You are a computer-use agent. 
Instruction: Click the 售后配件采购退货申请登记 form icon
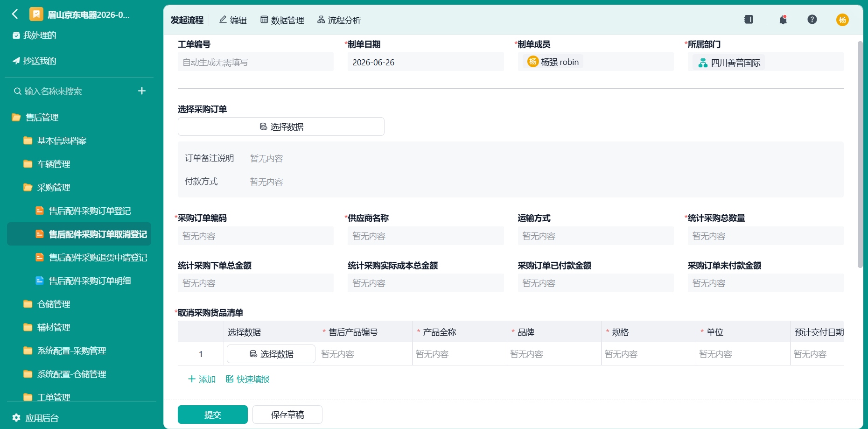pyautogui.click(x=40, y=257)
